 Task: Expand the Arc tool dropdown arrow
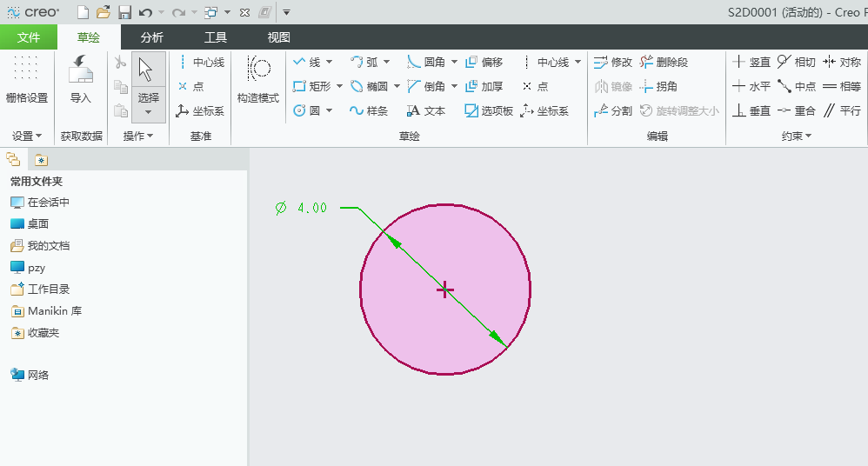pos(386,62)
